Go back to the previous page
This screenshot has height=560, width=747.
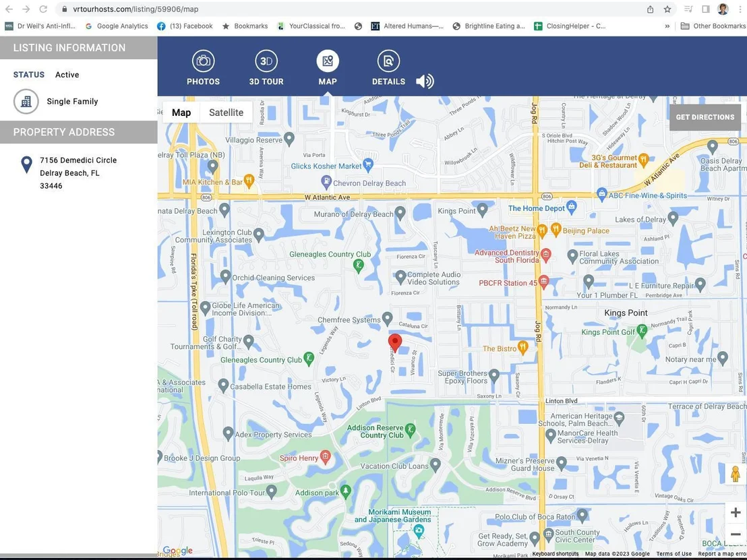click(x=9, y=9)
